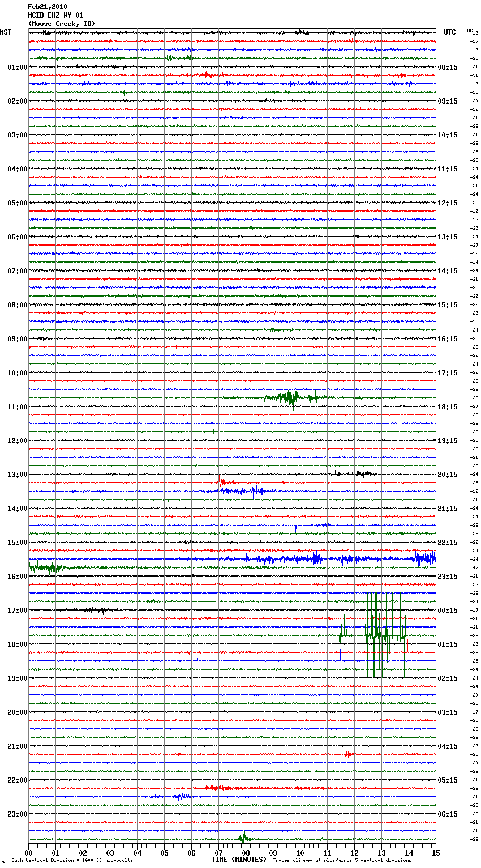Click the "Traces clipped at plus/minus 5 vertical divisions" note
The height and width of the screenshot is (868, 481).
tap(342, 860)
